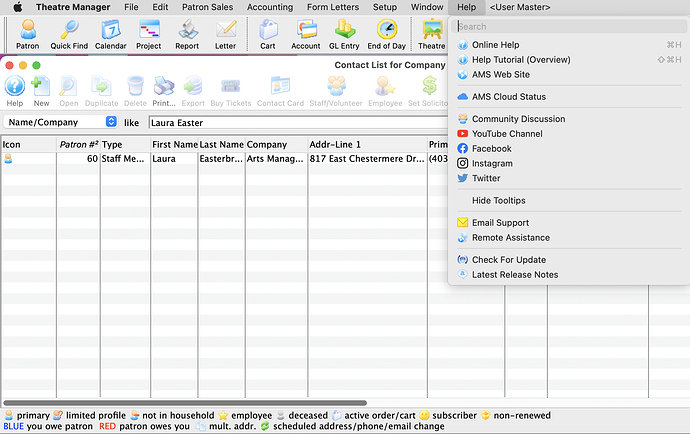Viewport: 690px width, 434px height.
Task: Select Check For Update
Action: 569,260
